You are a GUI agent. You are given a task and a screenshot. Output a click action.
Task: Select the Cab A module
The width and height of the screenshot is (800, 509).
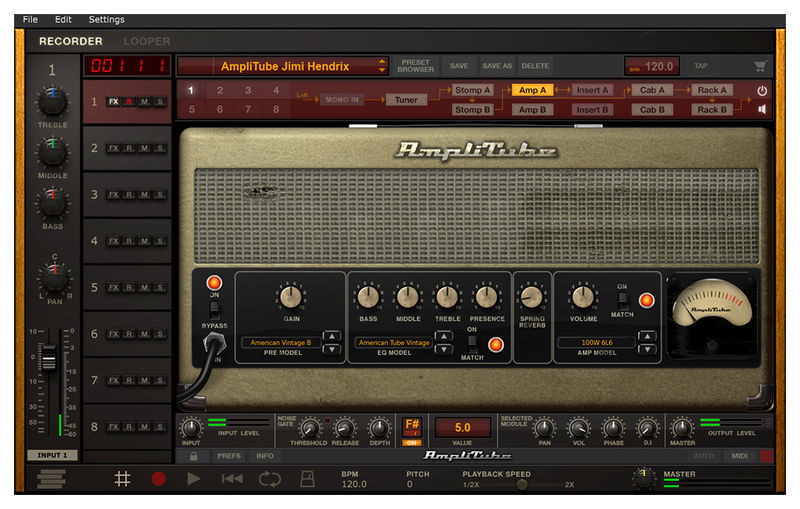point(652,90)
